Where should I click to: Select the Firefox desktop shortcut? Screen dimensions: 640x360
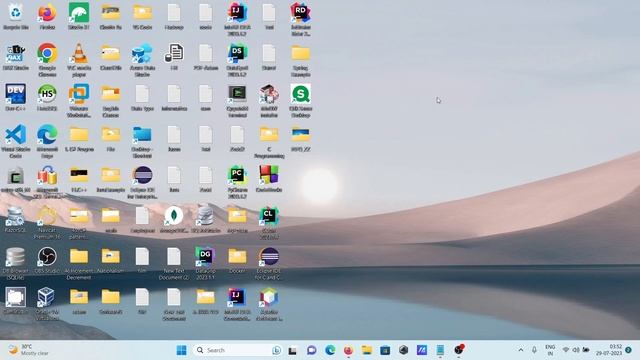pos(47,17)
